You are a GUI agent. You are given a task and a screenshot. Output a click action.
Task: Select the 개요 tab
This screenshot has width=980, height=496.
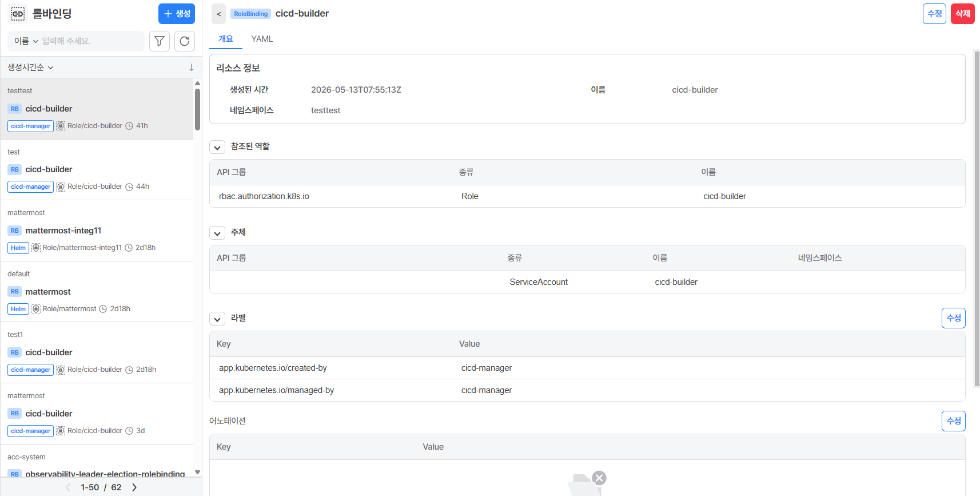(x=226, y=39)
